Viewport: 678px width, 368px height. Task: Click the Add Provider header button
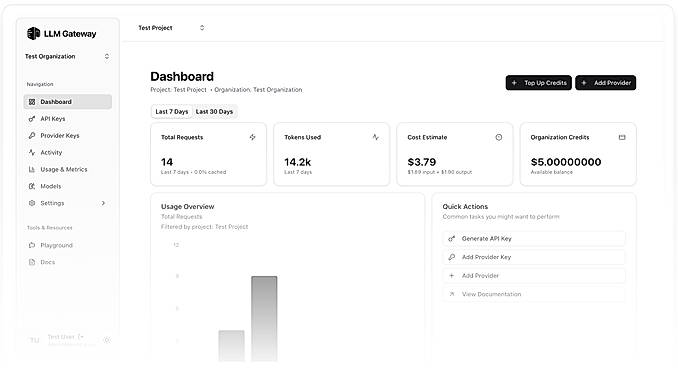[x=605, y=83]
